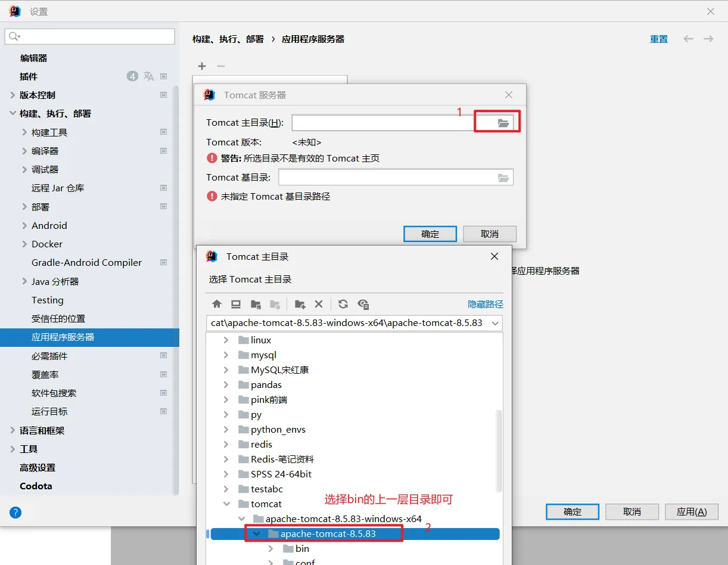Select the apache-tomcat-8.5.83 folder

328,533
